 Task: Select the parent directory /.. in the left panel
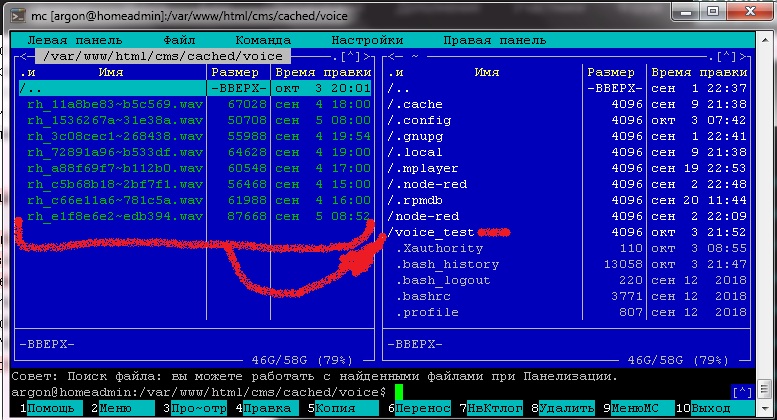pyautogui.click(x=195, y=88)
